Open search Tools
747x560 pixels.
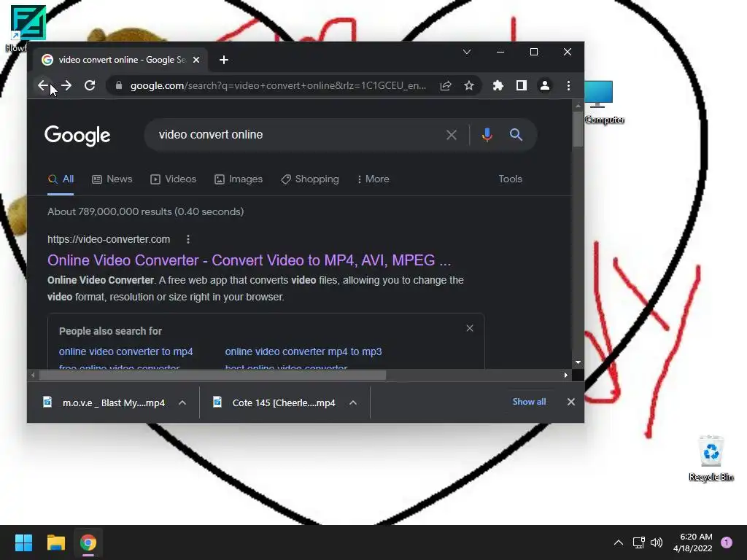(x=510, y=179)
